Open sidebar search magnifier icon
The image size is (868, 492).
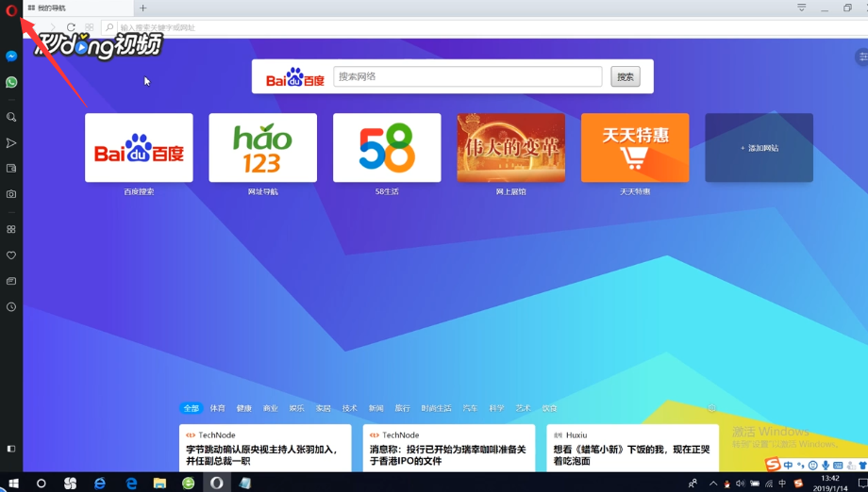11,117
